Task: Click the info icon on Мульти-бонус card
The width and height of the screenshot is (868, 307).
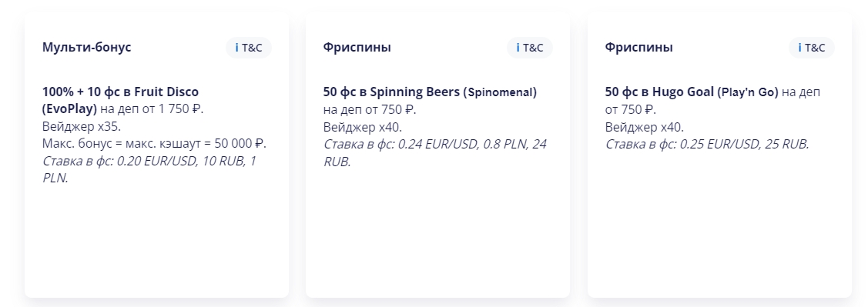Action: click(237, 48)
